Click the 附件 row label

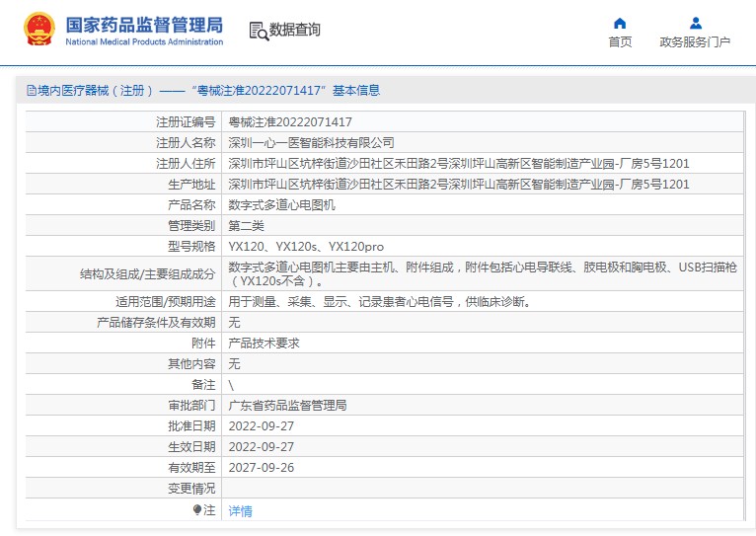(x=203, y=344)
